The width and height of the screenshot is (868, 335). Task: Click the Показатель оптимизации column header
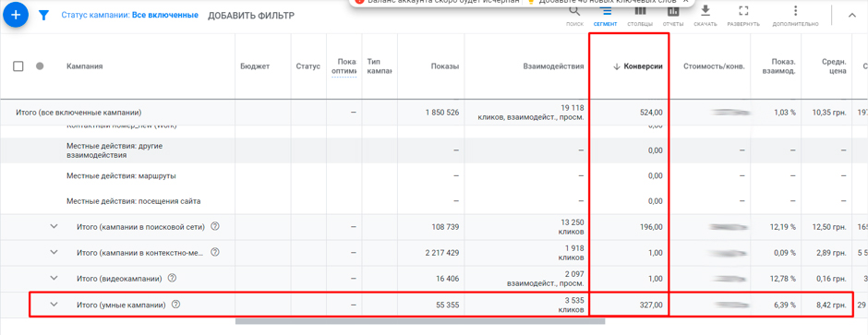(344, 66)
